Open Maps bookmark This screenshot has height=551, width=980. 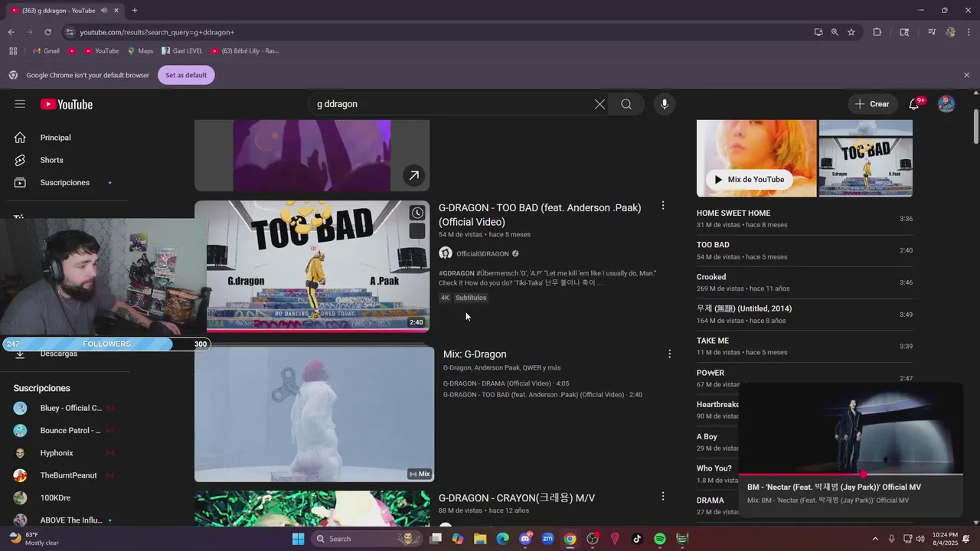point(140,51)
